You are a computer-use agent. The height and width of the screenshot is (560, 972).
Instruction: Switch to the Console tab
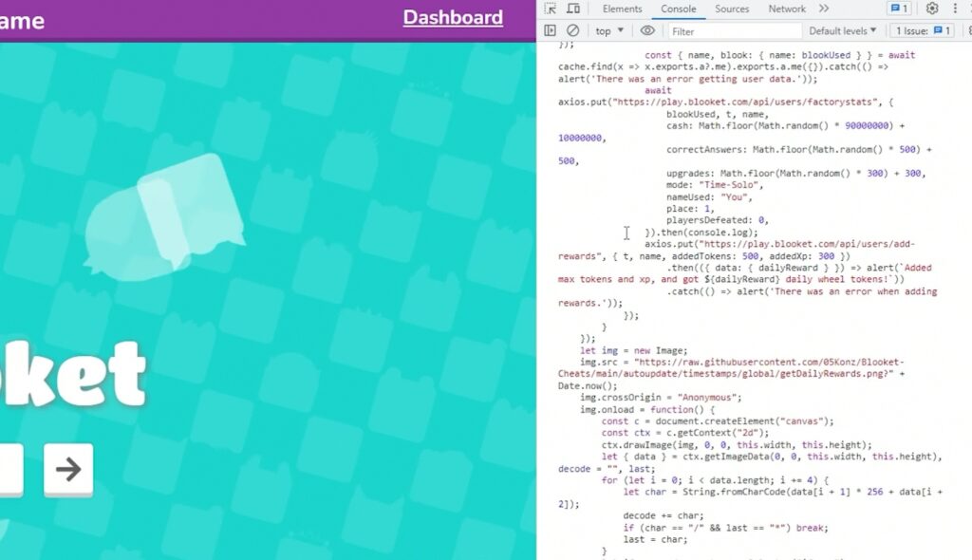click(678, 9)
